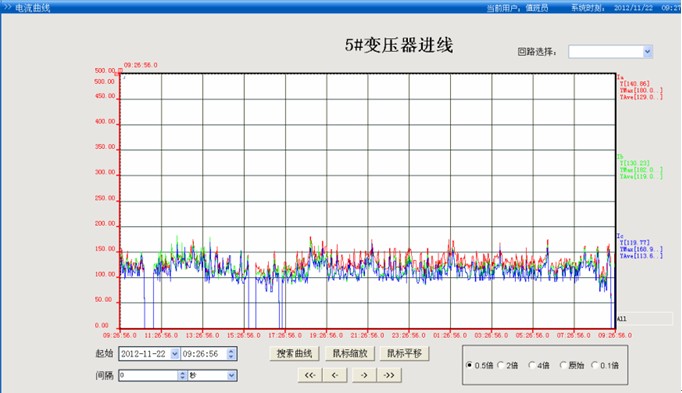This screenshot has height=393, width=682.
Task: Select the 4倍 zoom radio option
Action: point(532,365)
